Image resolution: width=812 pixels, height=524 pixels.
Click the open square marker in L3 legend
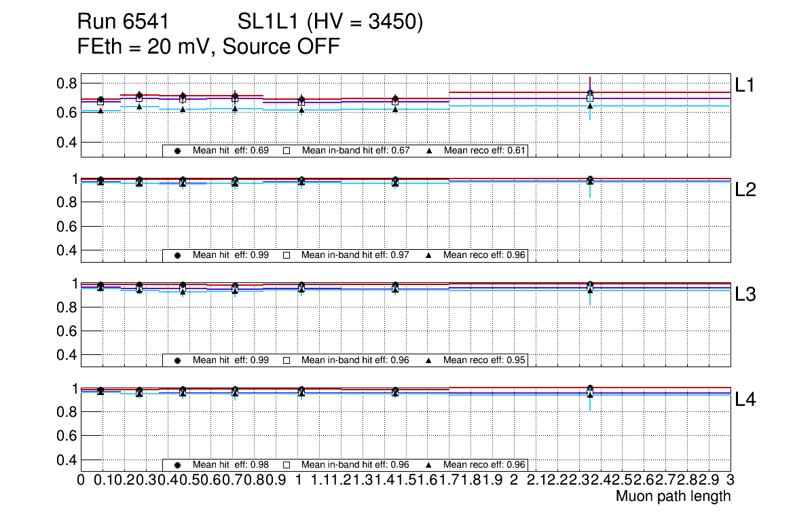pos(286,360)
